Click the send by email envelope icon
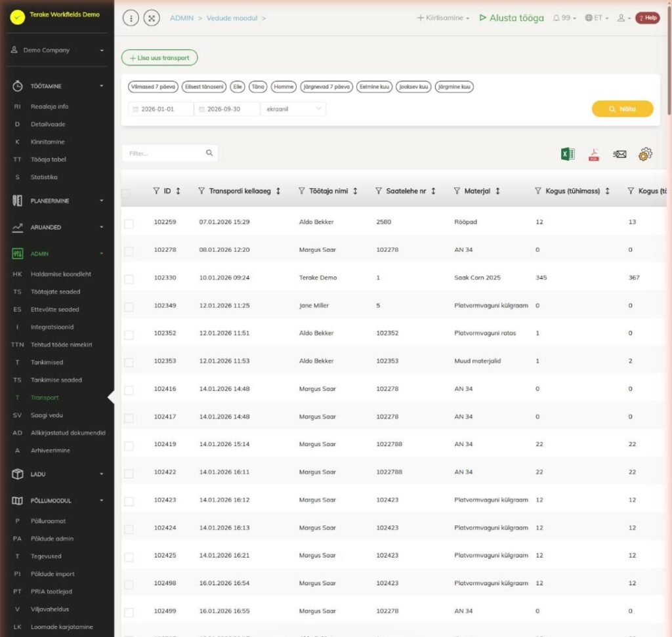672x637 pixels. pos(619,154)
